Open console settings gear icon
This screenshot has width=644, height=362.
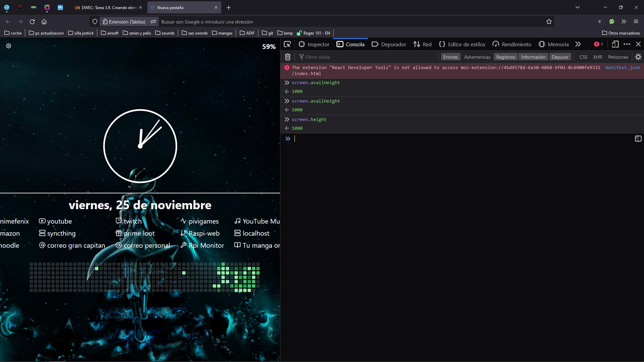(x=638, y=57)
